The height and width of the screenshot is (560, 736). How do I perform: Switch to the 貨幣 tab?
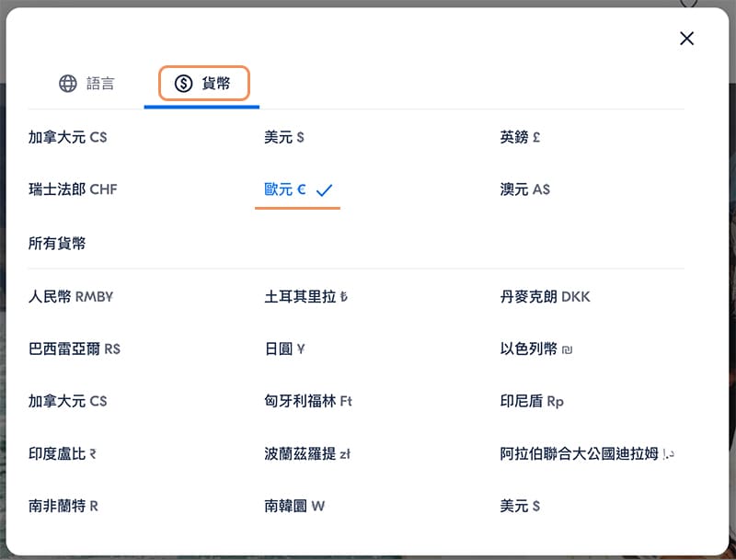(201, 83)
